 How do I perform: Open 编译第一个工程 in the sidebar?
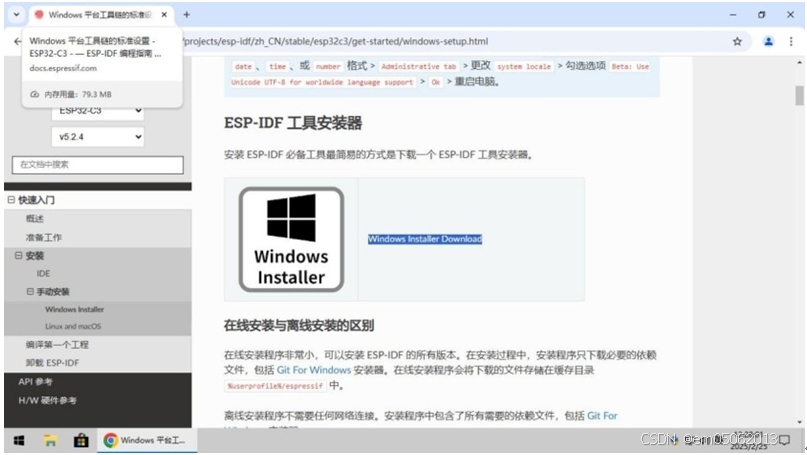[x=57, y=344]
